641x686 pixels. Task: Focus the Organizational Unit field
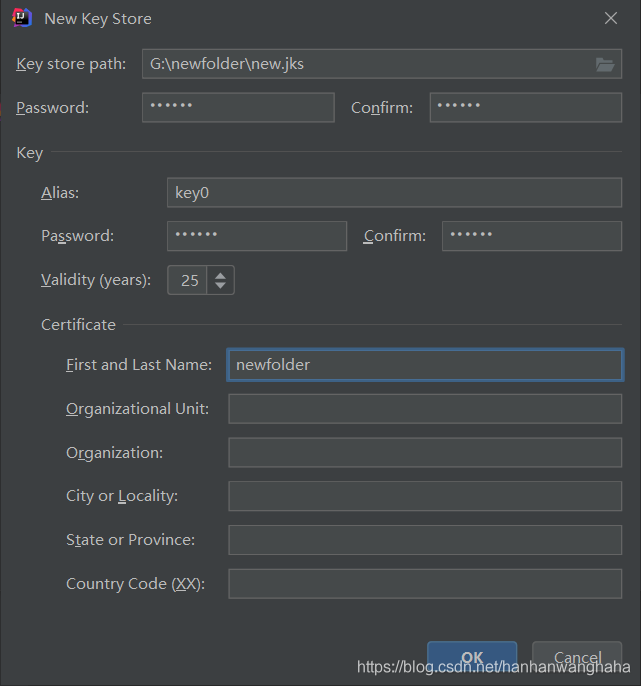pos(425,409)
